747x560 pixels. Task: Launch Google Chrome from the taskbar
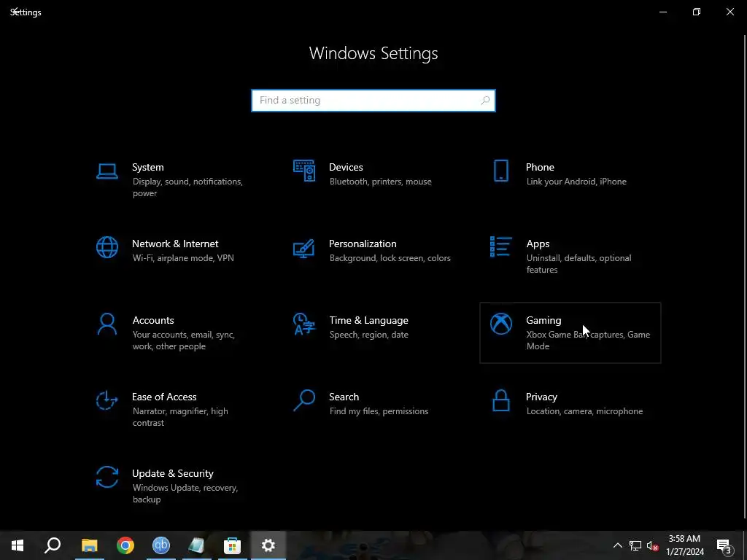[x=125, y=545]
